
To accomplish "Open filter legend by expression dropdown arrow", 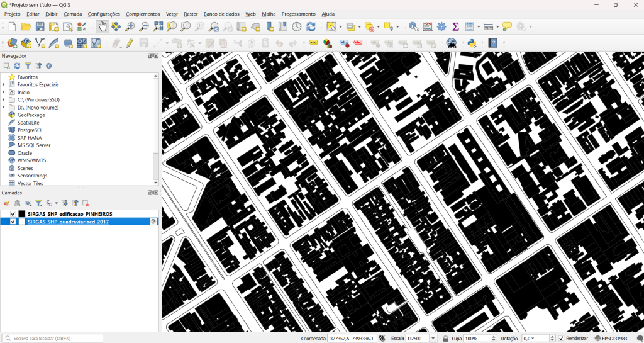I will [x=56, y=203].
